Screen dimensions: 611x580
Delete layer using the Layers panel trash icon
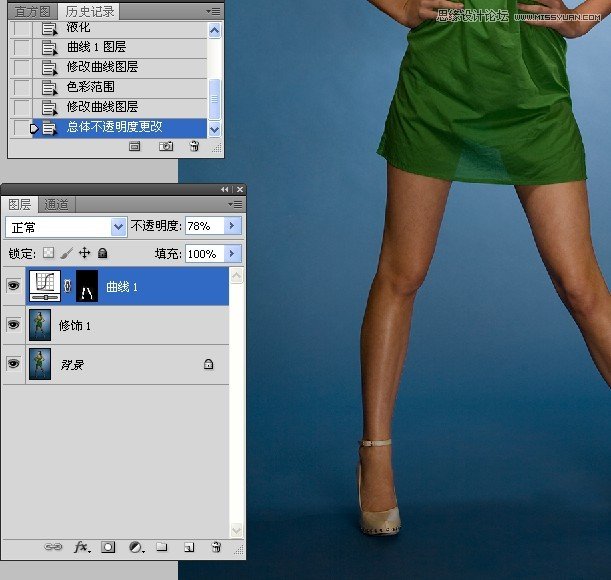[x=215, y=547]
